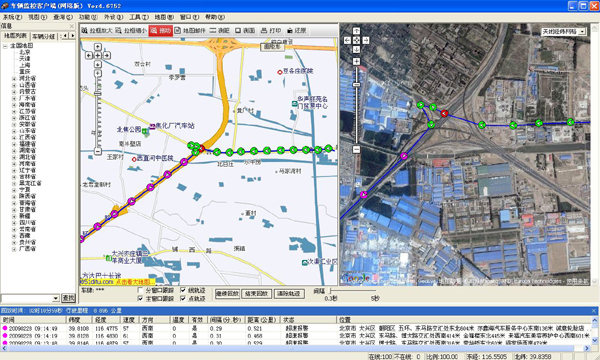The image size is (600, 360).
Task: Toggle the main-window tracking checkbox (主窗口跟踪)
Action: click(x=140, y=298)
